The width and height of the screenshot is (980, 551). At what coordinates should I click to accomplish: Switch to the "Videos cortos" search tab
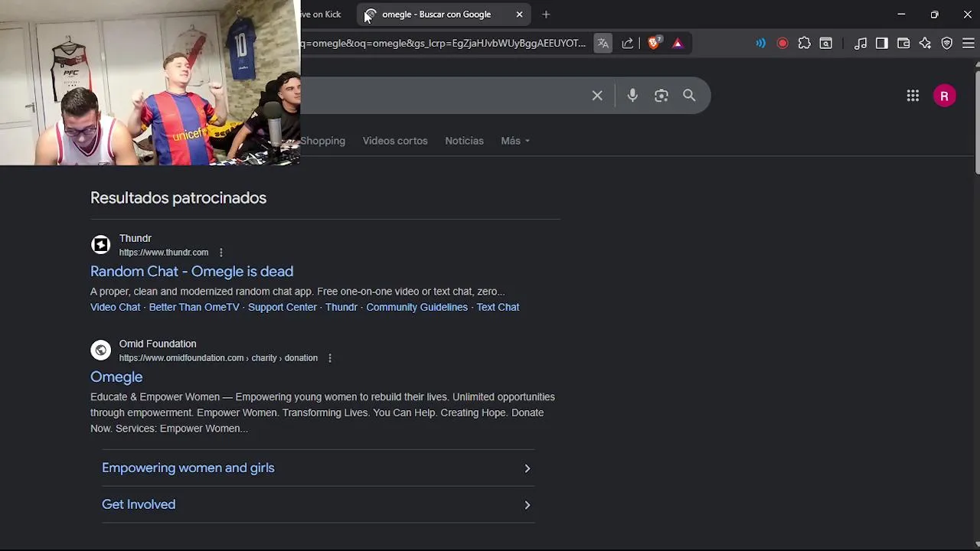(x=395, y=141)
